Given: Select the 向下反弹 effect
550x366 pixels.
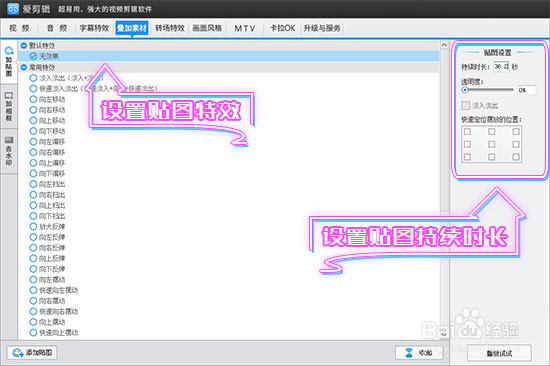Looking at the screenshot, I should tap(33, 269).
